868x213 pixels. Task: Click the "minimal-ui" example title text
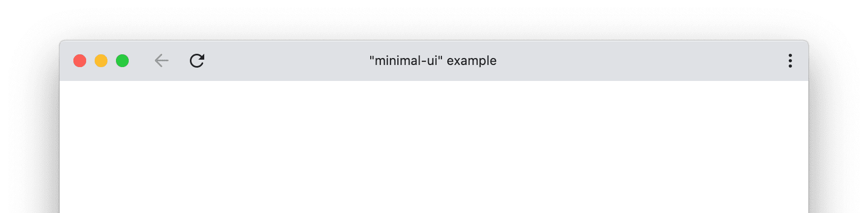pos(433,61)
